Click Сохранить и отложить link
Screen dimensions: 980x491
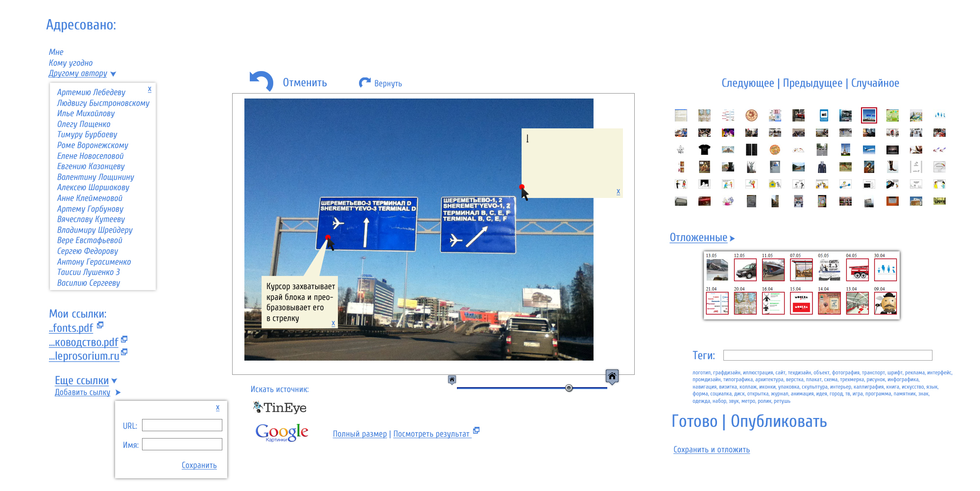[711, 450]
